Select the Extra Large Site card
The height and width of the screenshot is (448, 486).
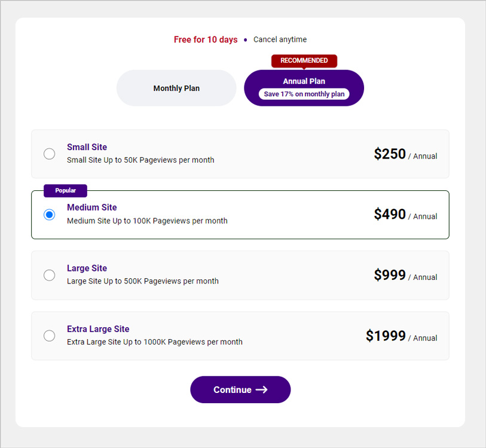tap(240, 336)
